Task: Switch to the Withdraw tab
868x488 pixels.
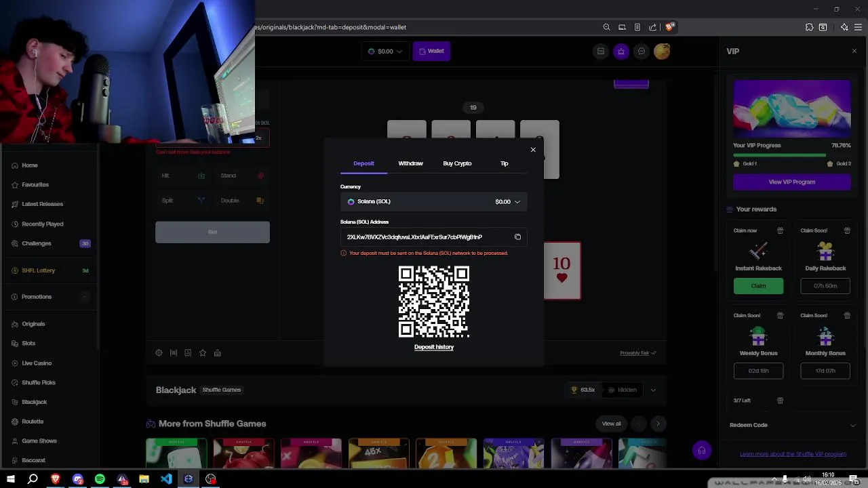Action: pos(410,163)
